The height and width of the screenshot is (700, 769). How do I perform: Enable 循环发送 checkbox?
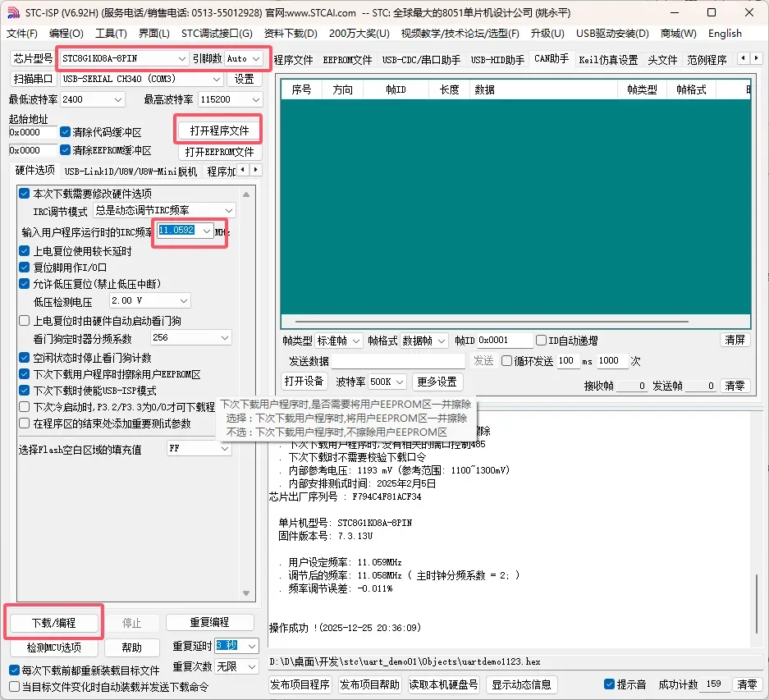click(x=507, y=361)
